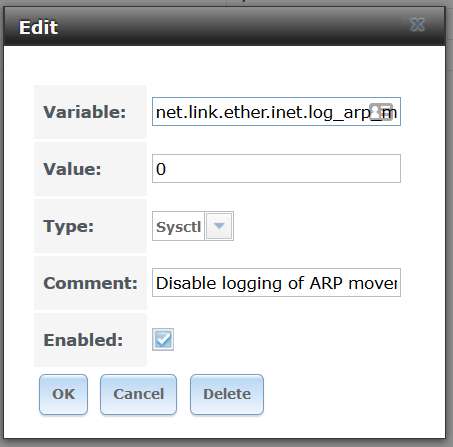453x447 pixels.
Task: Click the dropdown arrow next to Sysctl
Action: pos(219,226)
